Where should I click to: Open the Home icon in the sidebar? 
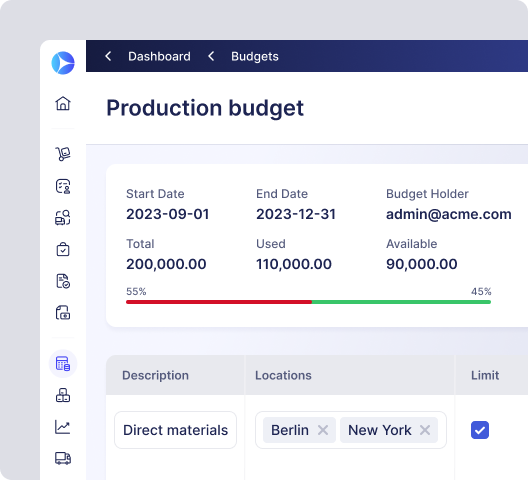click(x=63, y=103)
